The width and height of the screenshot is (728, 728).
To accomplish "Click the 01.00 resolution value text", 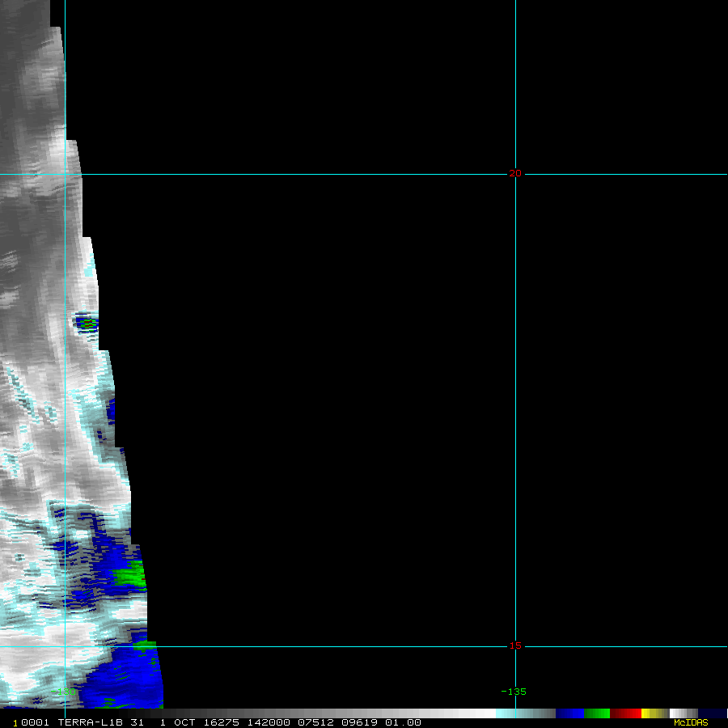I will click(403, 722).
